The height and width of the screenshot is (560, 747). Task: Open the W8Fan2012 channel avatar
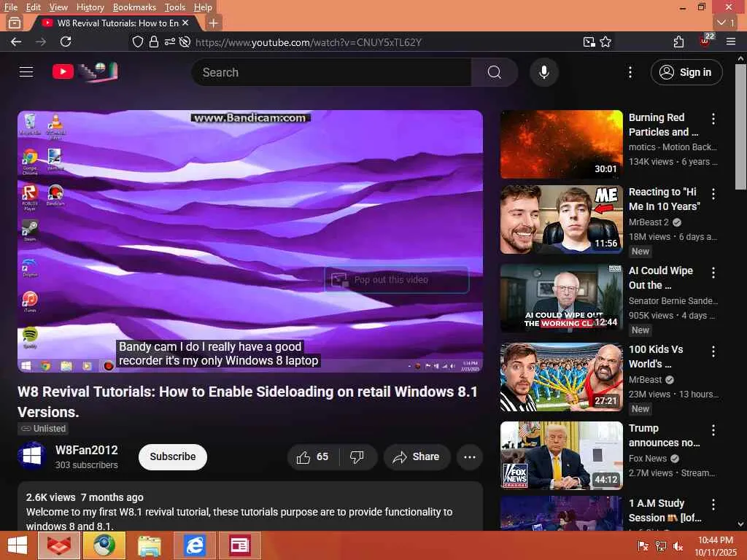[31, 456]
